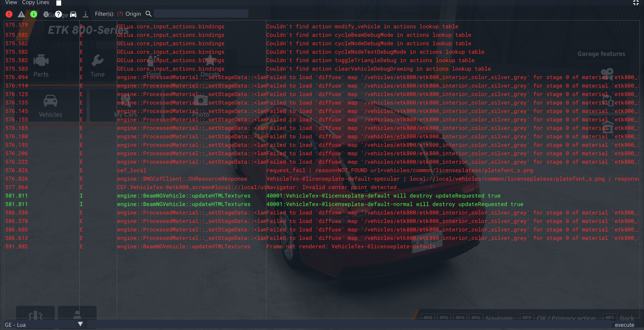Toggle the red error-level log filter icon

coord(9,14)
